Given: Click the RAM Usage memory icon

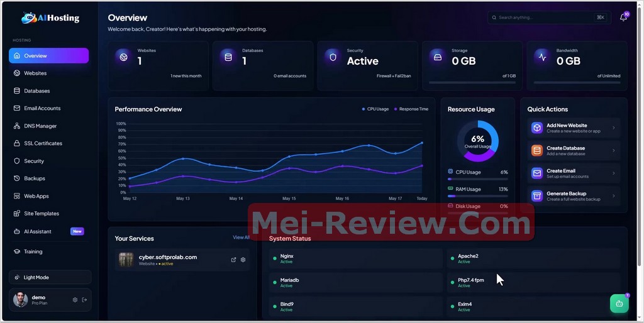Looking at the screenshot, I should coord(450,189).
